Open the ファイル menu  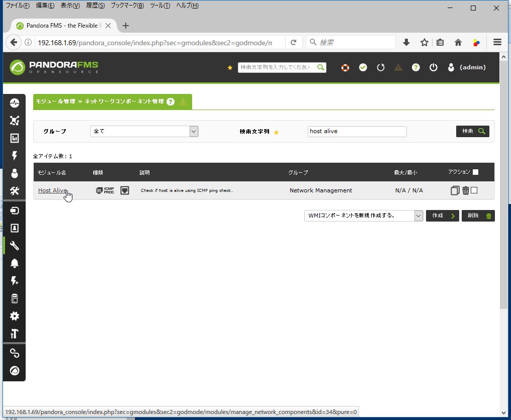point(18,6)
